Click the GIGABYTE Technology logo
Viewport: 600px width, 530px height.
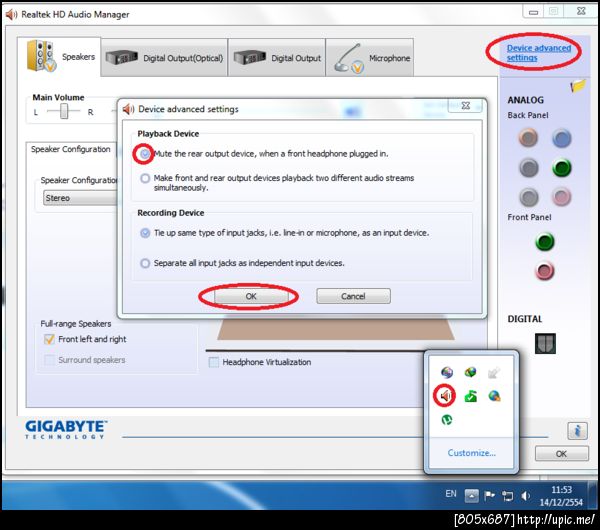(66, 429)
